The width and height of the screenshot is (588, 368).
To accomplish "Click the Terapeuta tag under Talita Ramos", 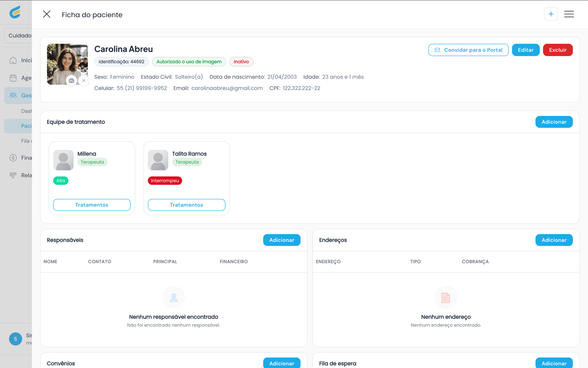I will [x=187, y=162].
